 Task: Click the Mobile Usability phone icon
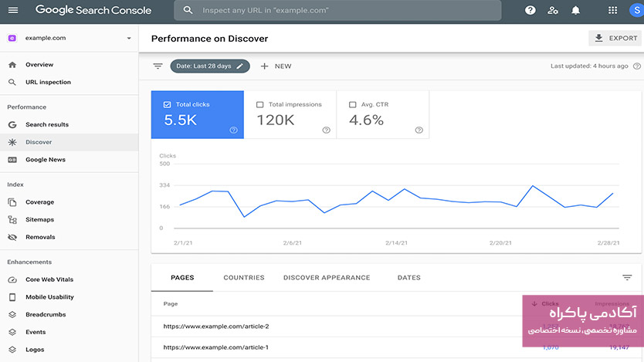click(x=12, y=297)
